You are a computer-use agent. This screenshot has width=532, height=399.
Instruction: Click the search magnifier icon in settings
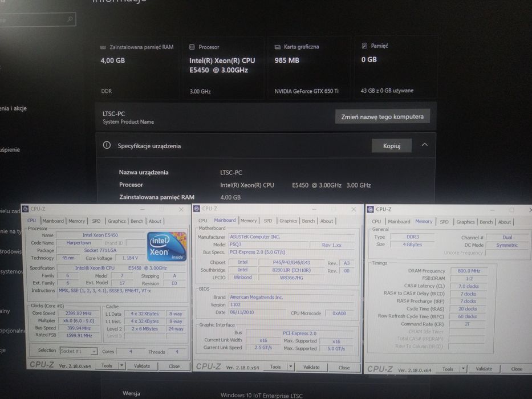[70, 19]
